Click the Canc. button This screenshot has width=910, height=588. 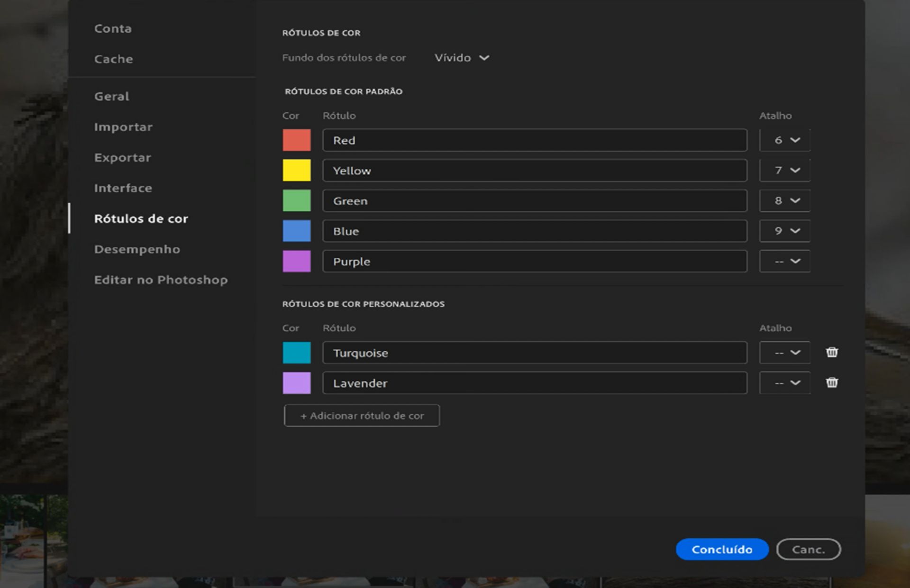tap(809, 549)
